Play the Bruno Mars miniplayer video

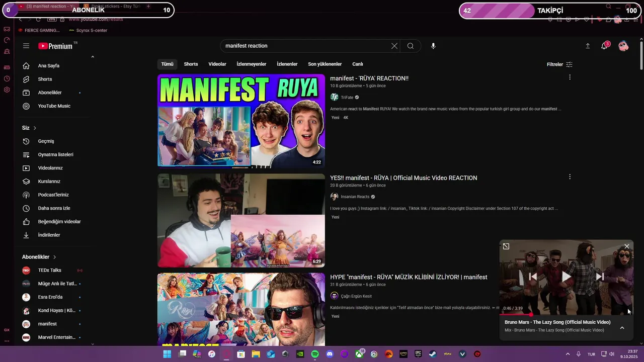tap(566, 276)
